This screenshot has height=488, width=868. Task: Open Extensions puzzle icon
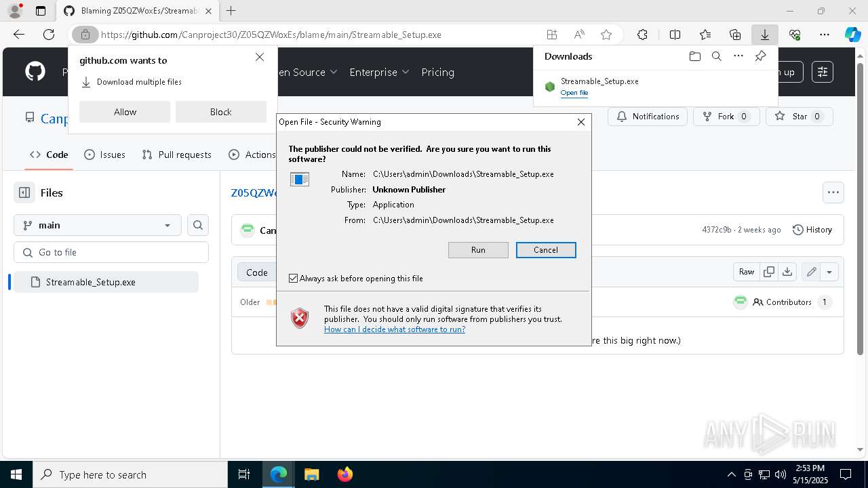click(x=642, y=35)
